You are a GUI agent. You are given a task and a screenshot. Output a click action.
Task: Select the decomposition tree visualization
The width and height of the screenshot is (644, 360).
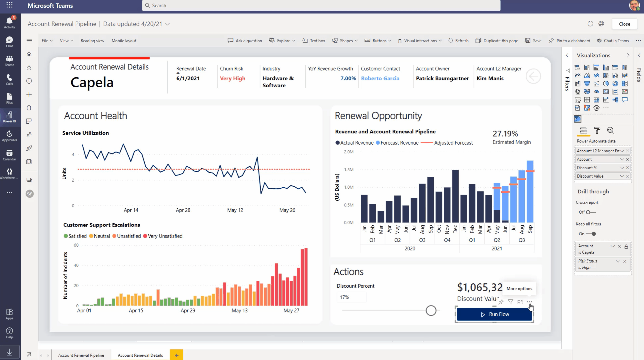point(615,100)
